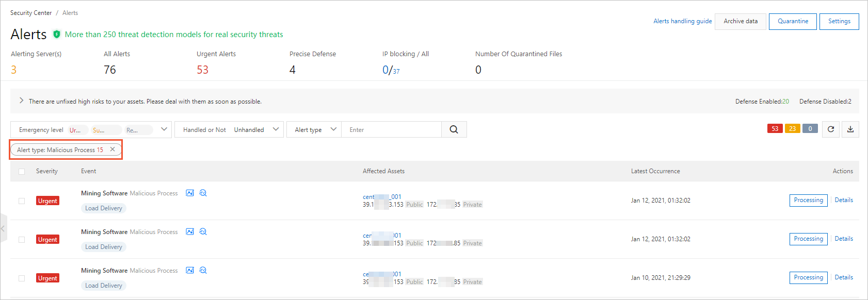Click the Severity column header
868x300 pixels.
click(x=47, y=171)
